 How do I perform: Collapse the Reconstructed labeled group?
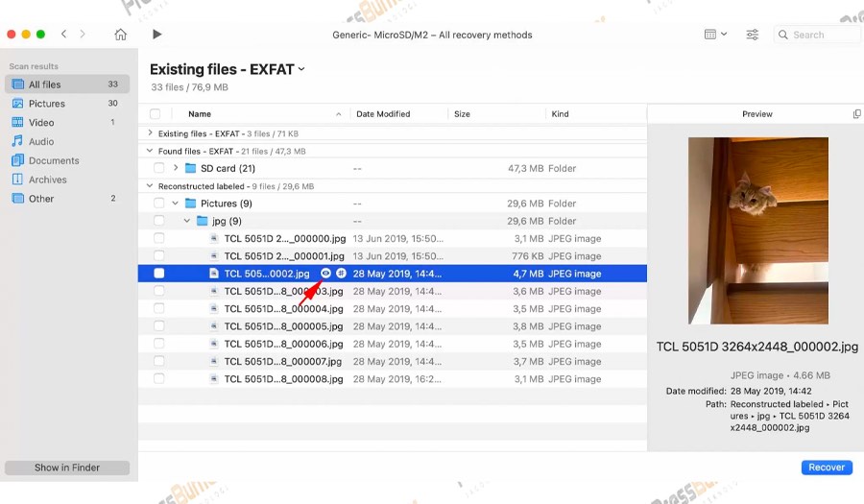tap(150, 186)
